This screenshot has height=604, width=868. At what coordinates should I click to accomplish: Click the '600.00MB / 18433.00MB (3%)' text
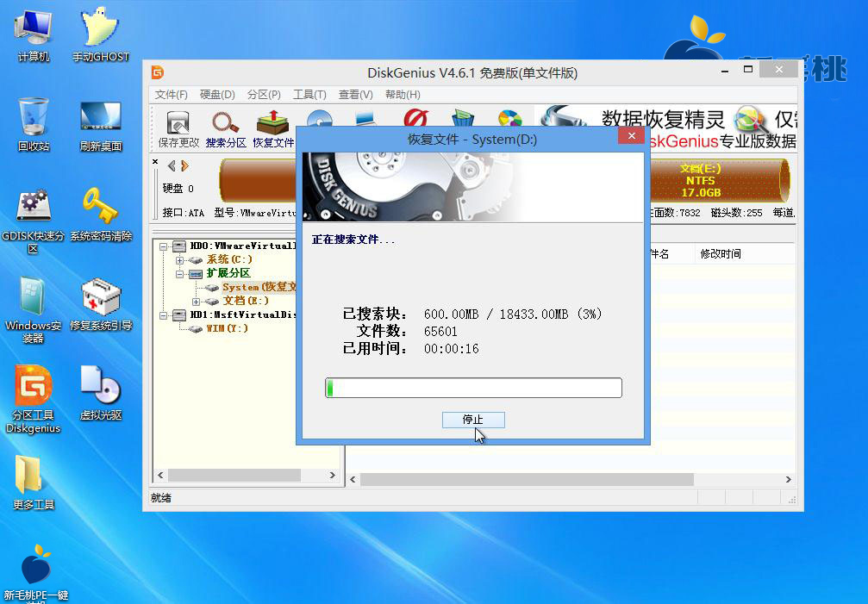point(513,314)
